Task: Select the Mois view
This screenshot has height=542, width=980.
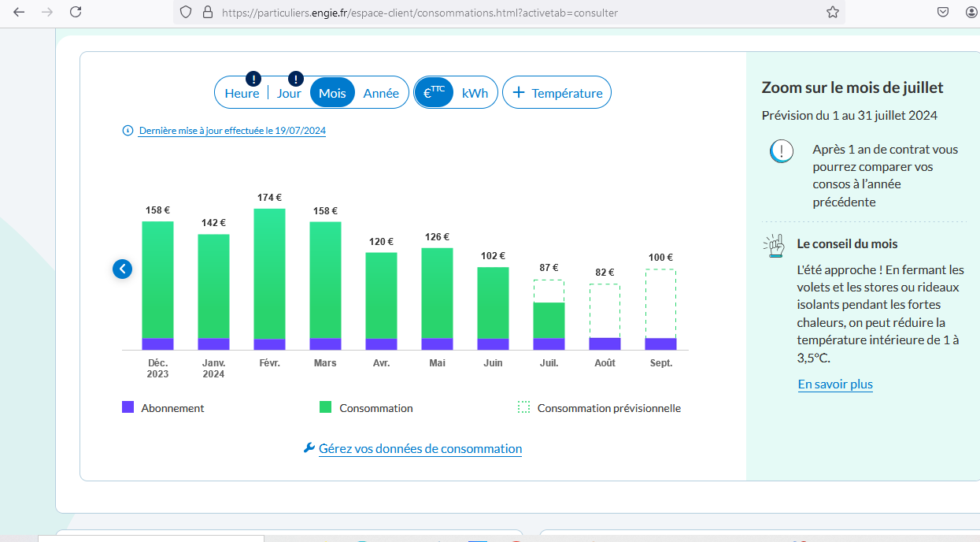Action: tap(332, 93)
